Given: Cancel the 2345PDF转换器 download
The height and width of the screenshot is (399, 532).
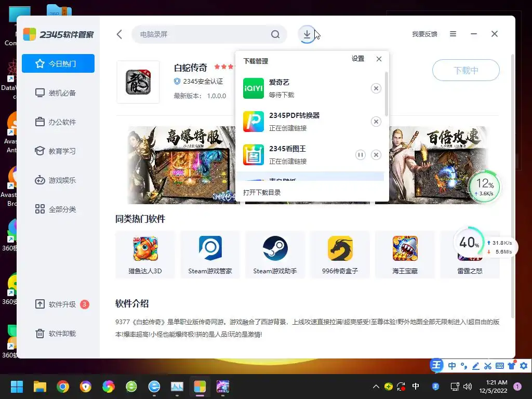Looking at the screenshot, I should tap(376, 122).
